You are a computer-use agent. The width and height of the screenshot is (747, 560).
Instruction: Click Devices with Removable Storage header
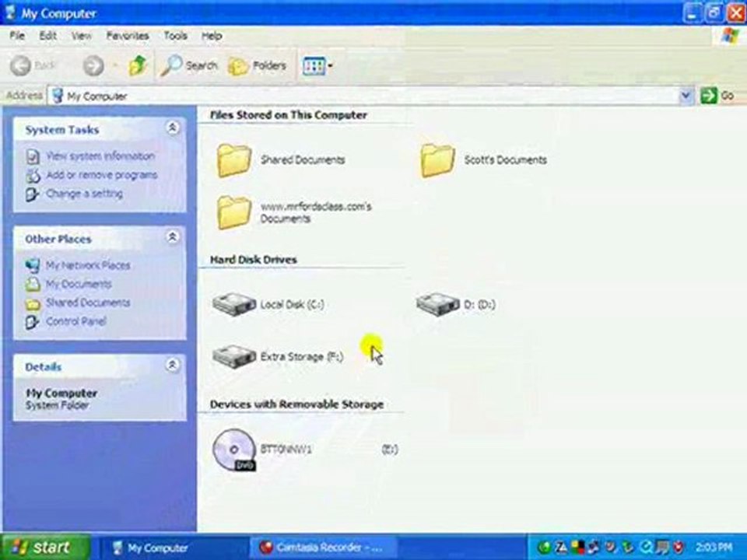tap(296, 404)
